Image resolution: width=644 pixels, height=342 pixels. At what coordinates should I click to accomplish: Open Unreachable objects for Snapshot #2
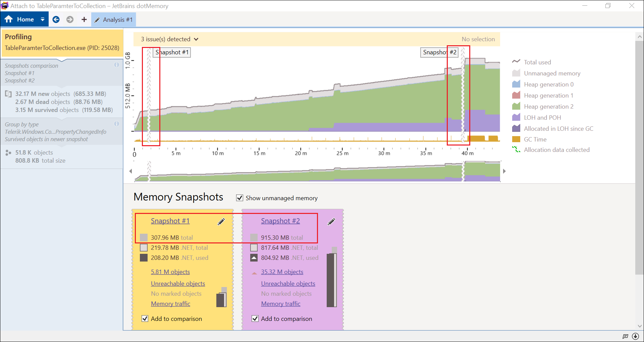pyautogui.click(x=288, y=284)
